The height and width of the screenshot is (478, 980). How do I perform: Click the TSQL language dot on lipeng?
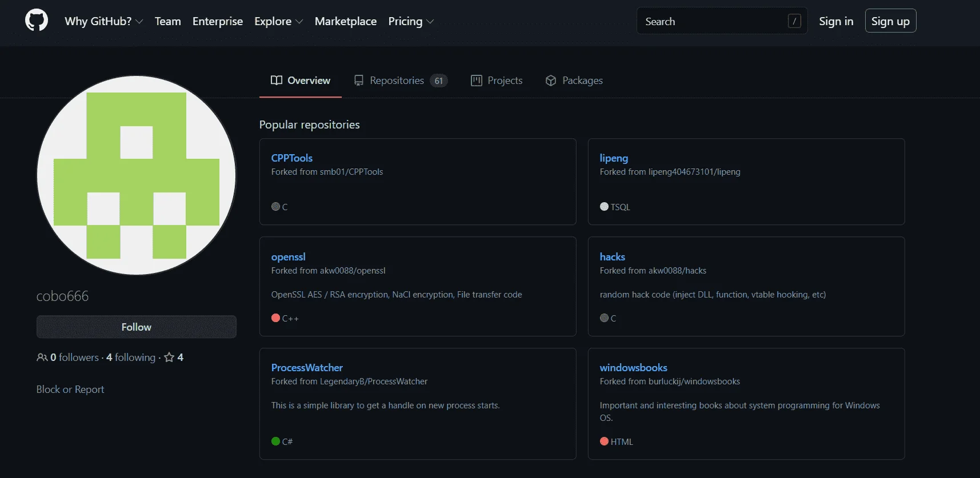tap(604, 207)
